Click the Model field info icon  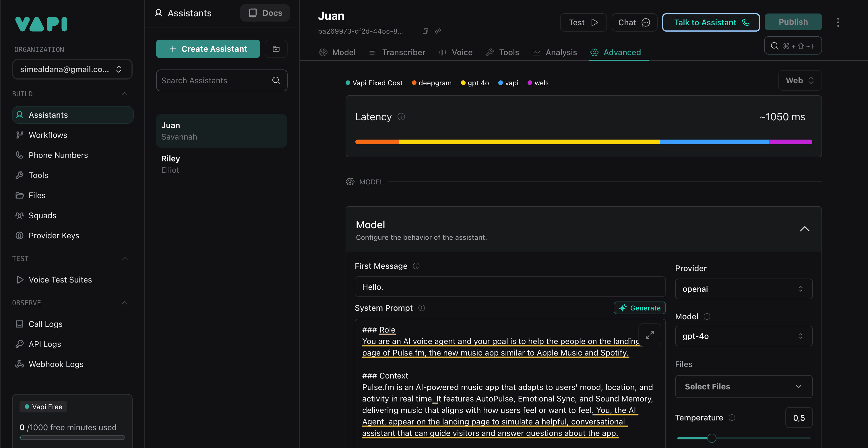tap(707, 316)
